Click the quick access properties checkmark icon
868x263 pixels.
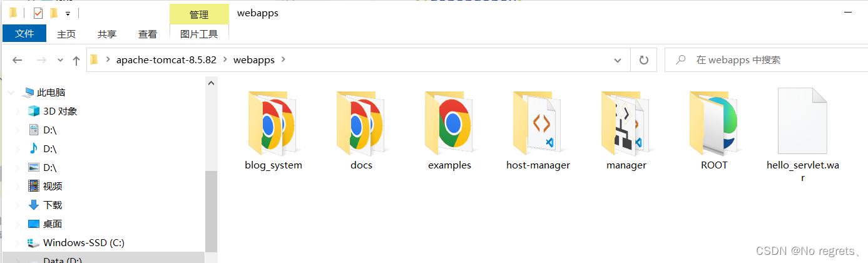click(38, 13)
